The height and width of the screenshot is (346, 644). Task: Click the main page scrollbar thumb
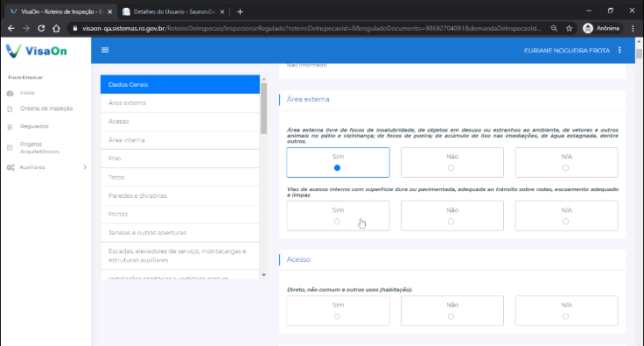(639, 53)
